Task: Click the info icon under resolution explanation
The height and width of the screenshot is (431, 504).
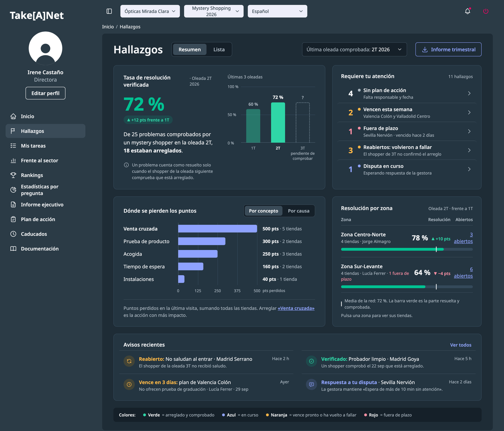Action: pos(126,165)
